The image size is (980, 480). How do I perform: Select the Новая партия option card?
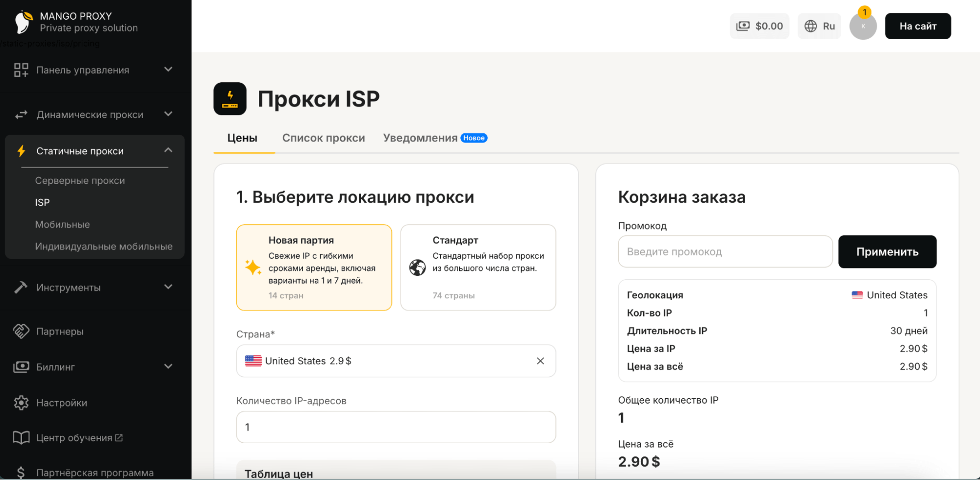coord(314,267)
